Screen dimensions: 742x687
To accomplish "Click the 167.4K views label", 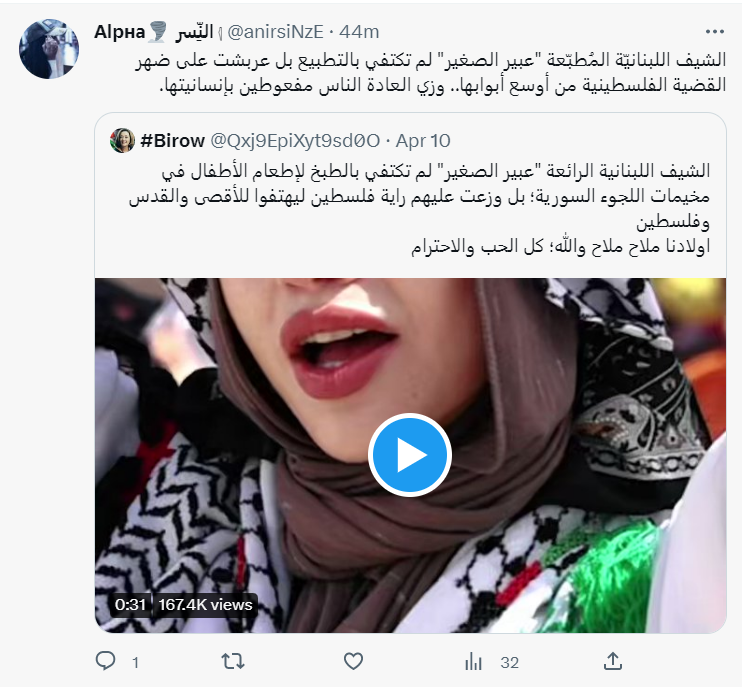I will click(x=205, y=605).
